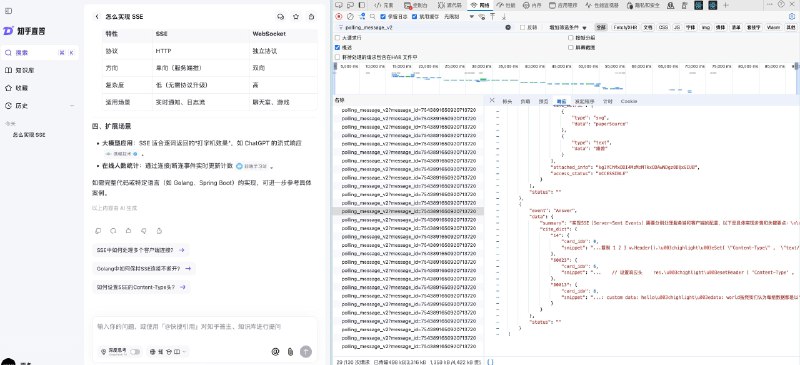Share the answer using the icon after thumbs-down
The image size is (800, 365).
pos(159,231)
